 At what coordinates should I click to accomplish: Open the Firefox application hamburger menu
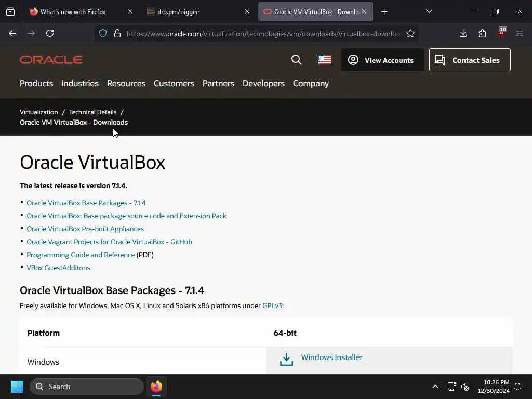pos(520,33)
